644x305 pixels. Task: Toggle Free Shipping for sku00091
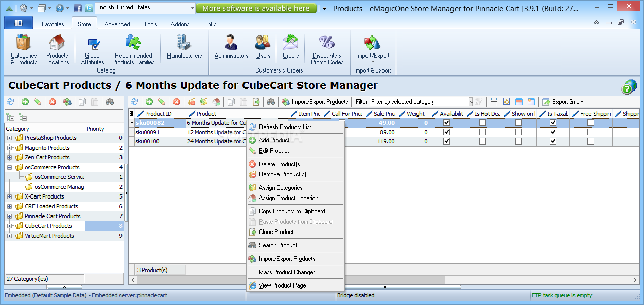(x=590, y=132)
